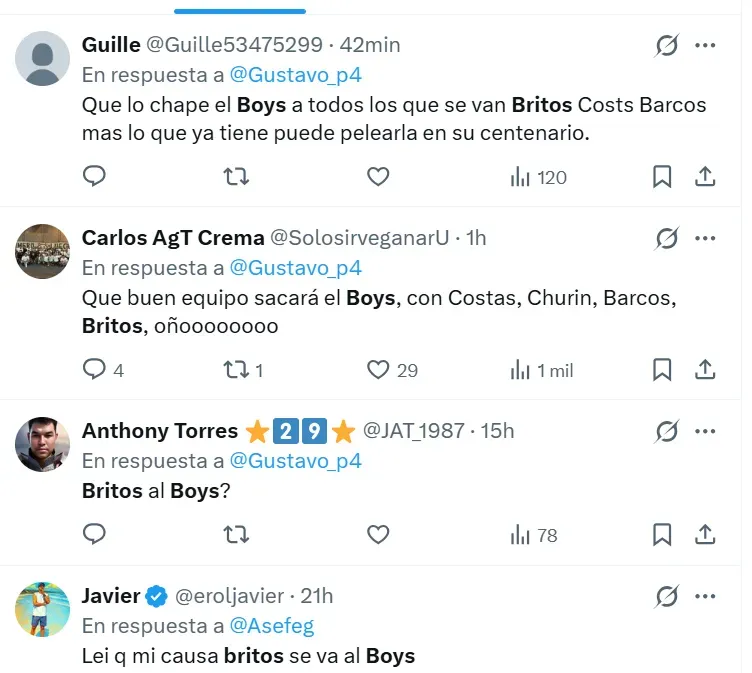Open Grok icon on Javier's tweet
752x673 pixels.
[666, 598]
